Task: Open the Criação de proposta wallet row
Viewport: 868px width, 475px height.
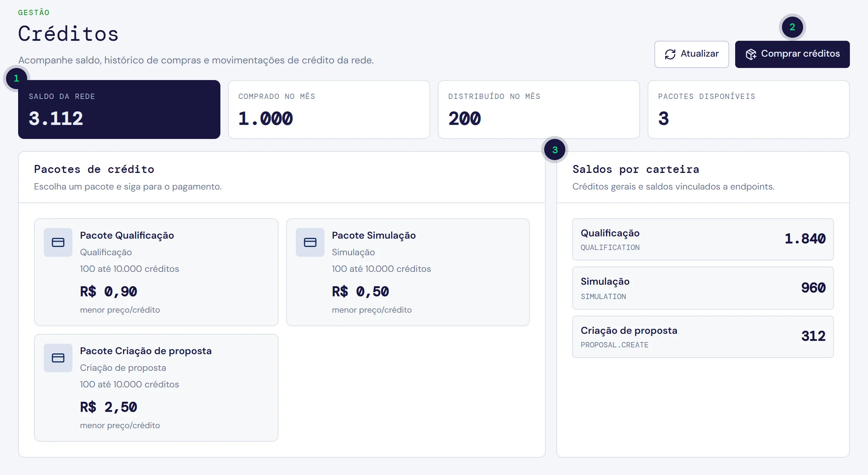Action: click(703, 337)
